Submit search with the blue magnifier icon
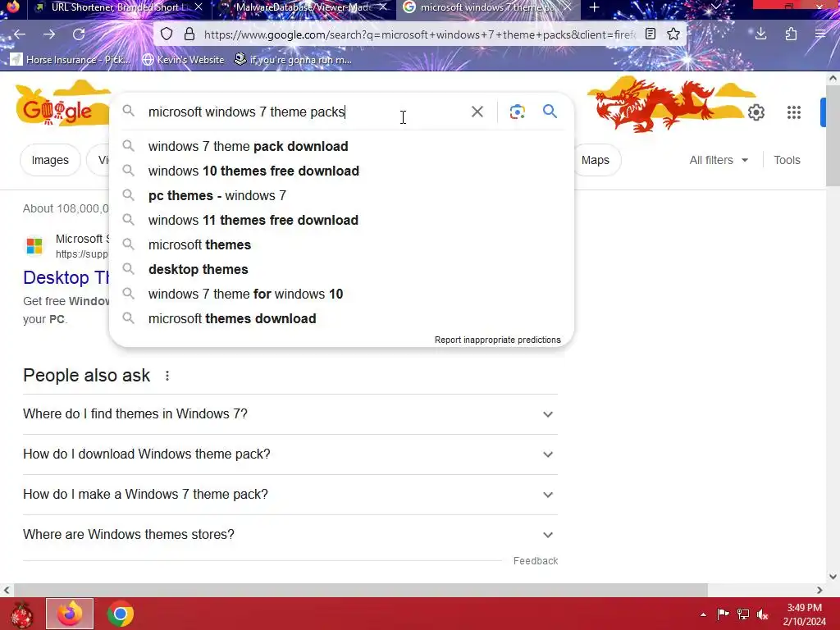 (550, 112)
